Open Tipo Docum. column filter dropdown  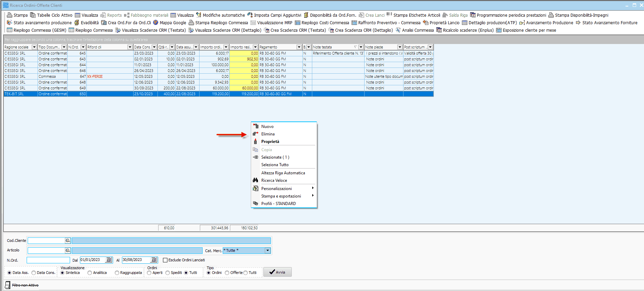click(x=64, y=47)
